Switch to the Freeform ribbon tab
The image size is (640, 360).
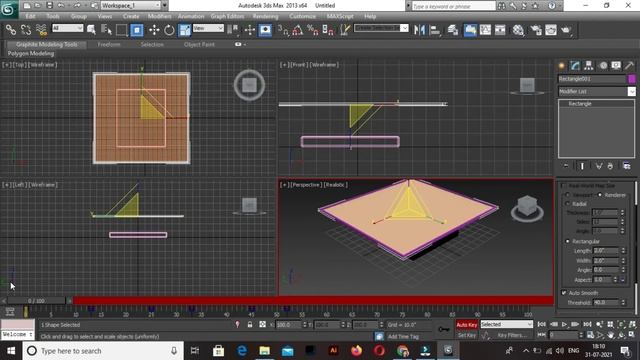click(x=109, y=44)
